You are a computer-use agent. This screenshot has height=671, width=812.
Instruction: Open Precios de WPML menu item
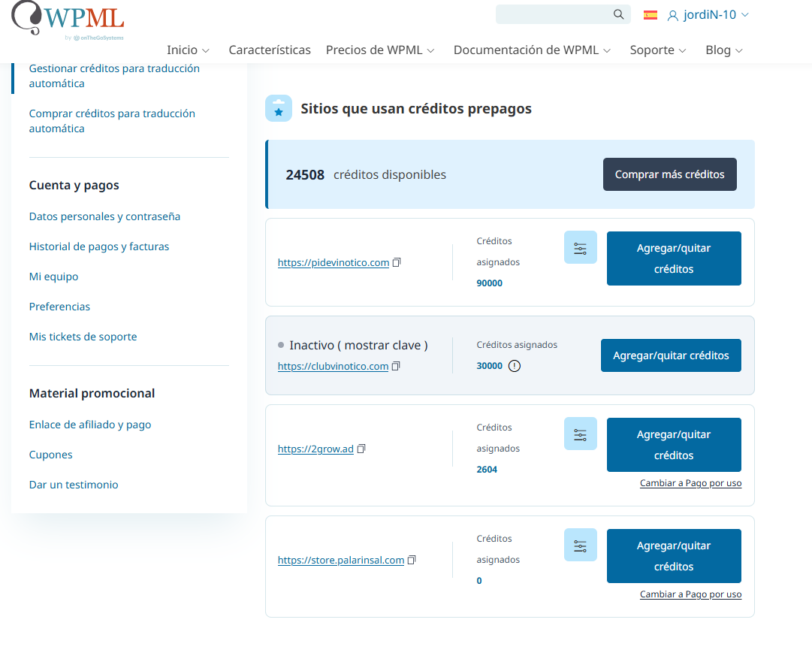[374, 50]
